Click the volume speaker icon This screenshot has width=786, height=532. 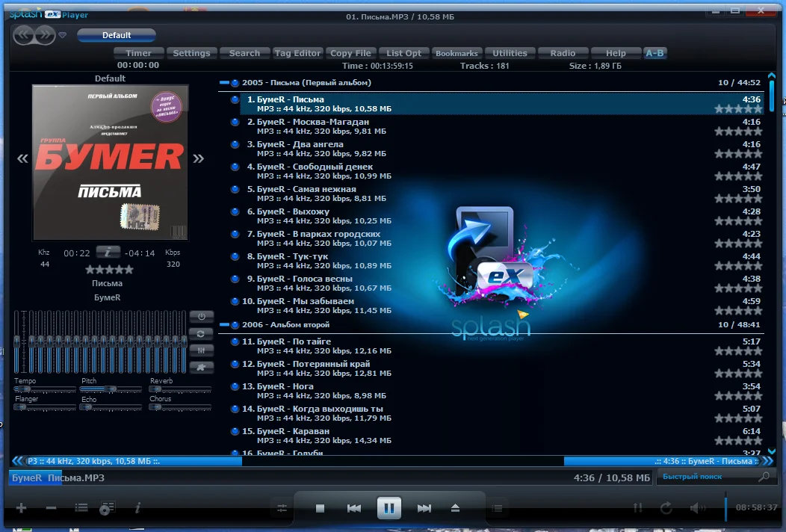[x=697, y=508]
